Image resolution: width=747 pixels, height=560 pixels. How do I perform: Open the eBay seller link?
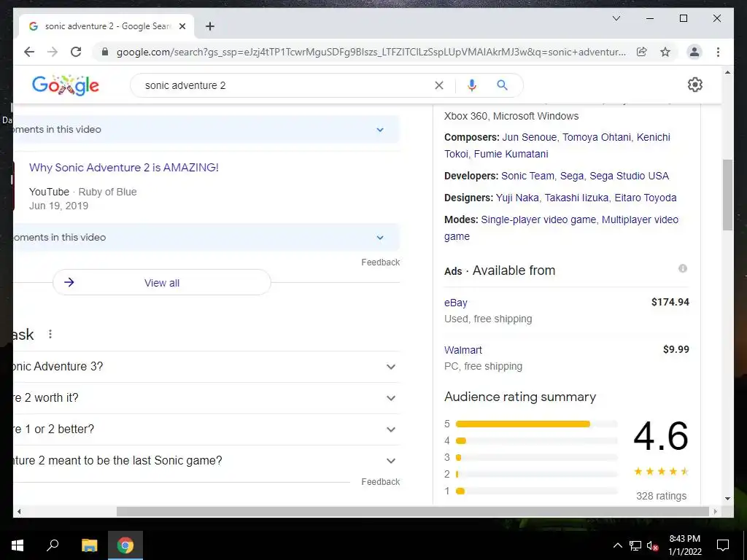pos(456,303)
